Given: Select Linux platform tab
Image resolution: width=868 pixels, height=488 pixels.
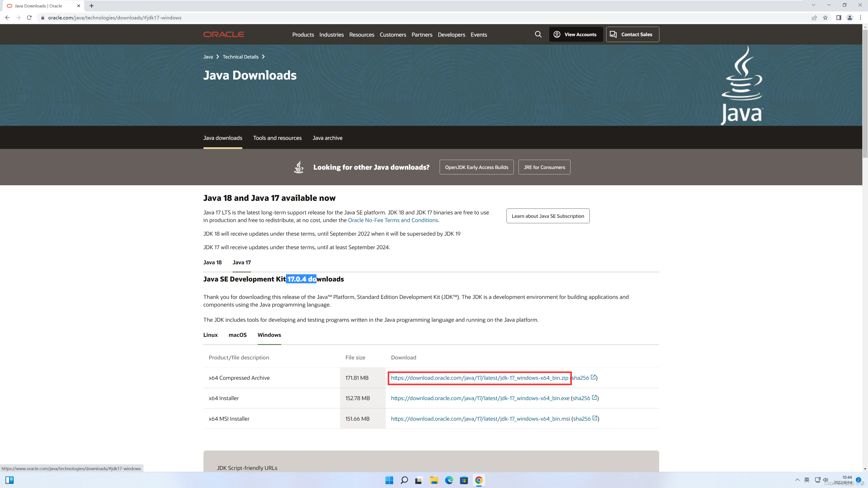Looking at the screenshot, I should click(210, 335).
